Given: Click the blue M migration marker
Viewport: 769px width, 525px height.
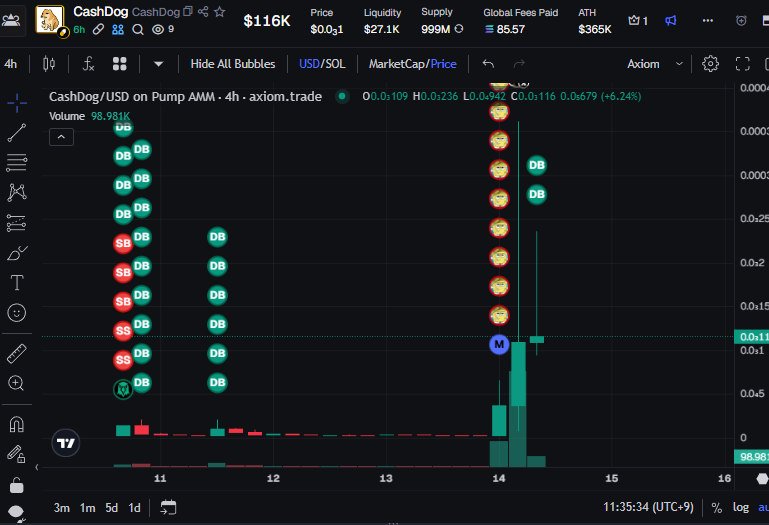Looking at the screenshot, I should pyautogui.click(x=499, y=344).
